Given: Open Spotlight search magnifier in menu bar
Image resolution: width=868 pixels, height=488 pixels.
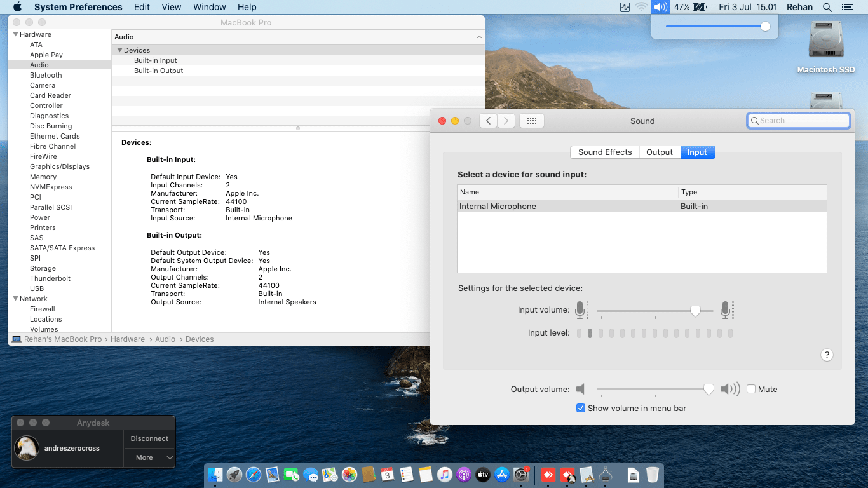Looking at the screenshot, I should tap(827, 7).
